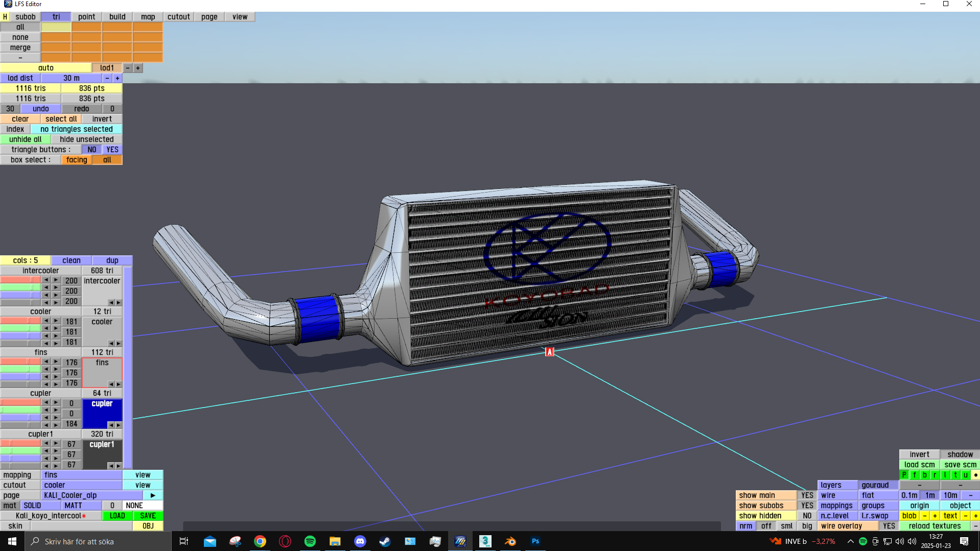Toggle wire overlay YES button

889,526
